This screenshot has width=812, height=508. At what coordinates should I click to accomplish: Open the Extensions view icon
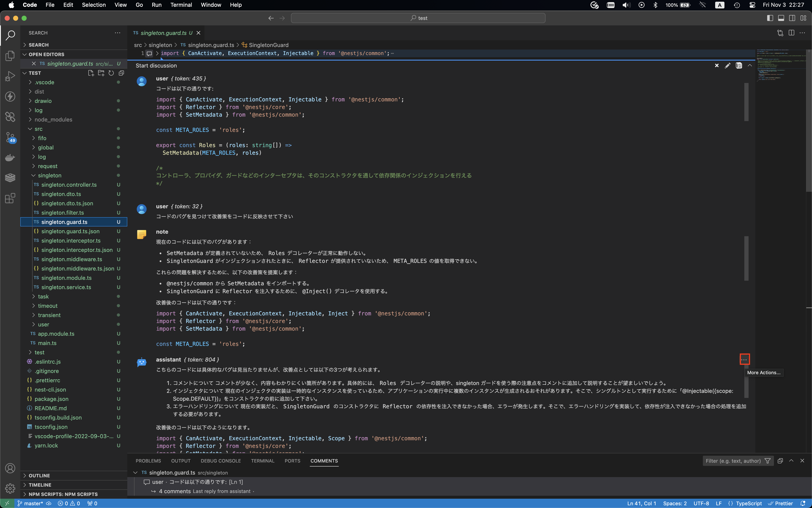tap(10, 198)
